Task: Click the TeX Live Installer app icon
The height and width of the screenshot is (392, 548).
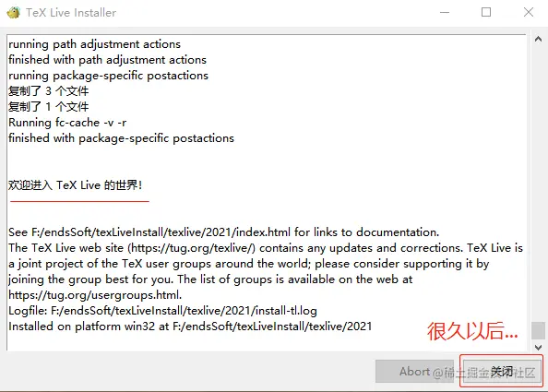Action: pyautogui.click(x=13, y=13)
